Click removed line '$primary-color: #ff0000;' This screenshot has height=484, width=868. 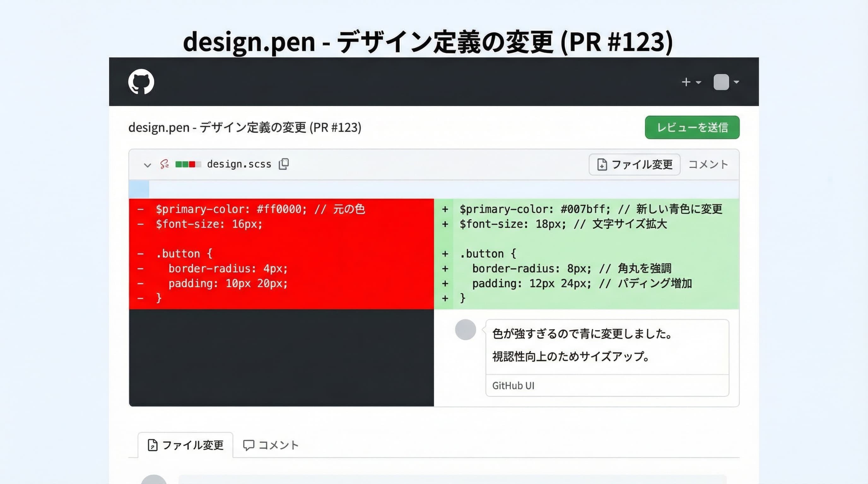281,209
